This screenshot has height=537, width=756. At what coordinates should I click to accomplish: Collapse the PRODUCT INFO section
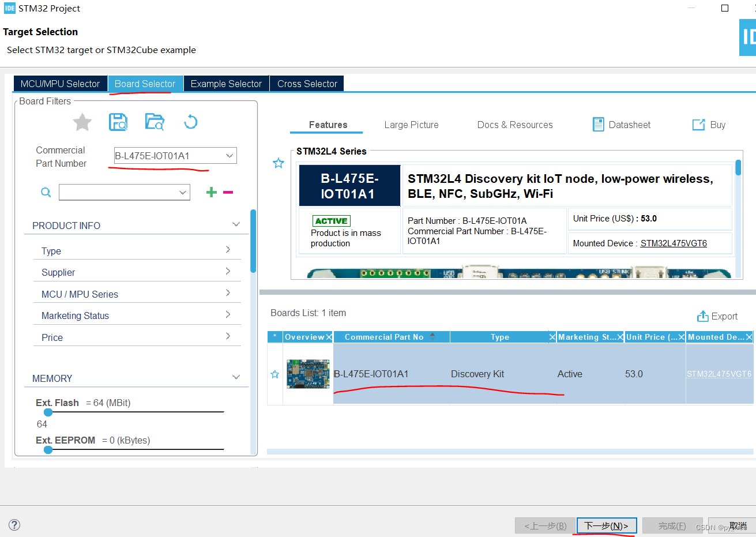pos(236,224)
